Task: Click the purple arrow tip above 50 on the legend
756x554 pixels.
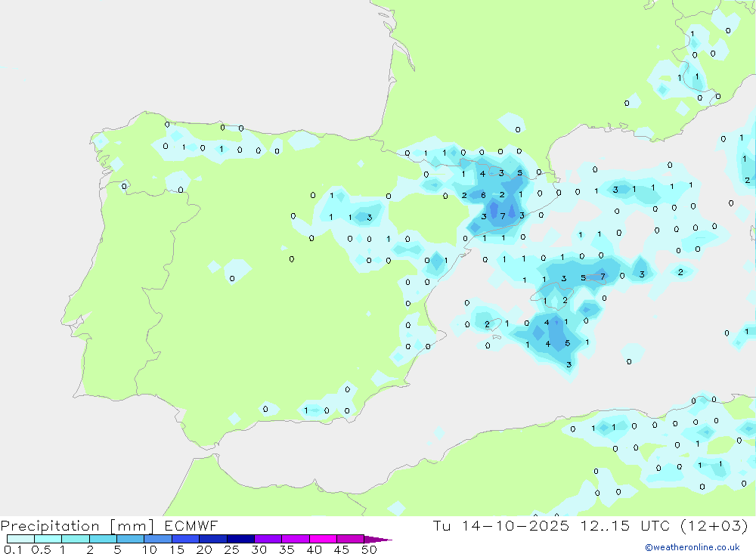Action: [377, 540]
